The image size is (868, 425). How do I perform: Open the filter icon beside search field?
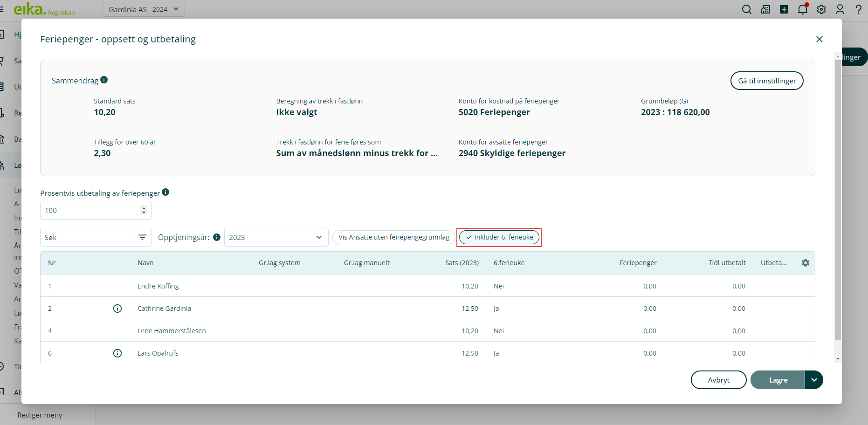142,237
